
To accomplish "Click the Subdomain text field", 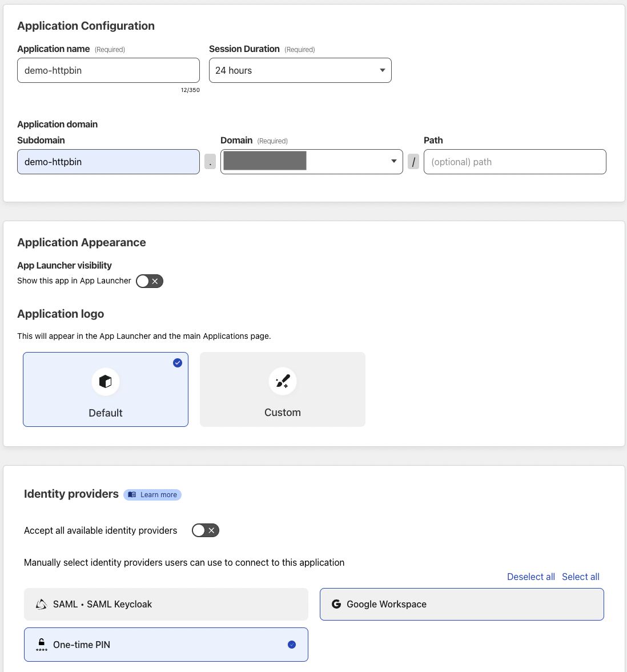I will [108, 162].
